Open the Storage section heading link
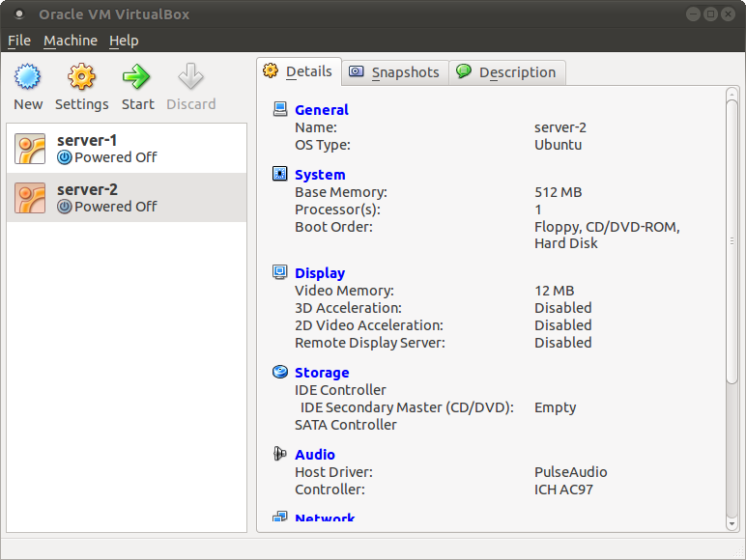Screen dimensions: 746x560 coord(322,373)
